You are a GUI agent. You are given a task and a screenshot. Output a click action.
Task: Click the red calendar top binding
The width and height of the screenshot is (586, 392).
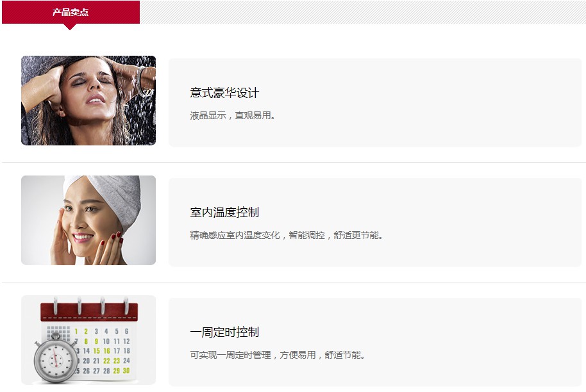pyautogui.click(x=89, y=312)
